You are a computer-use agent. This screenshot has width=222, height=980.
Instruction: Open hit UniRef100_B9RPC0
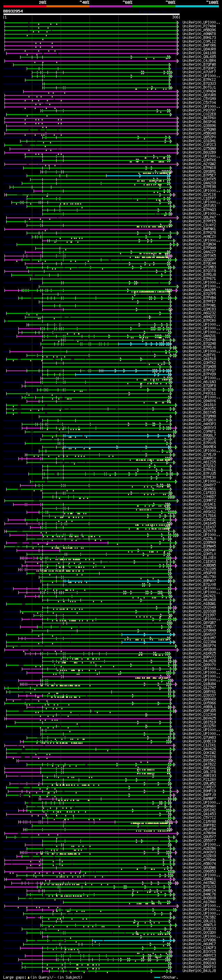coord(199,459)
